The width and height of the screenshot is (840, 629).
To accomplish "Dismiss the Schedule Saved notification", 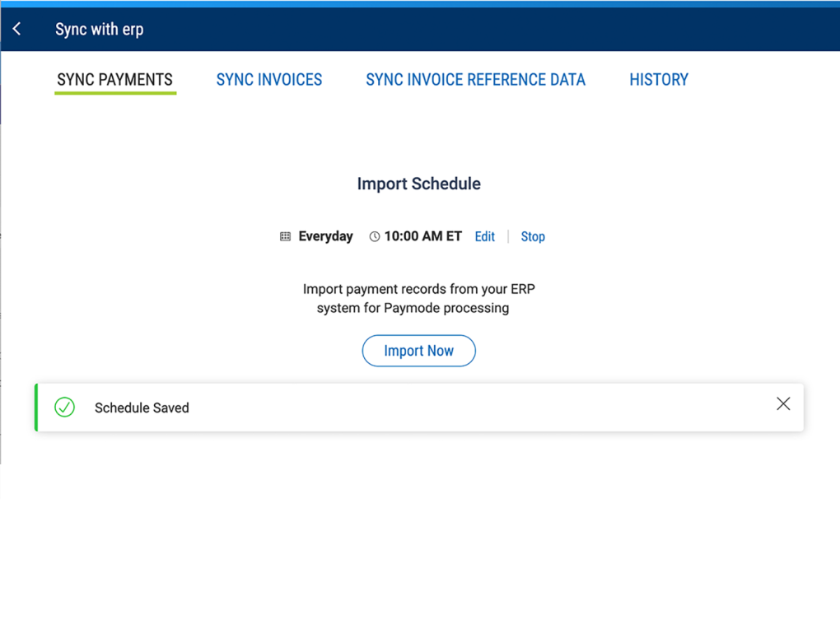I will click(782, 403).
